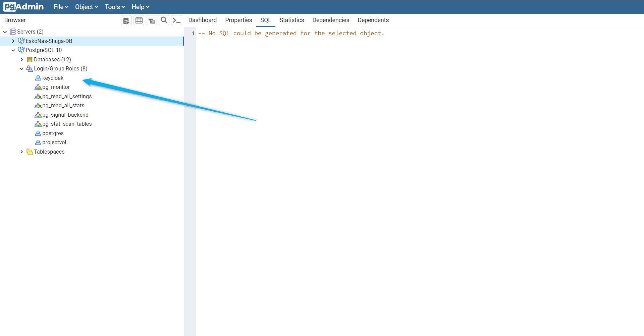Select the pg_signal_backend role
Image resolution: width=644 pixels, height=336 pixels.
pos(65,115)
